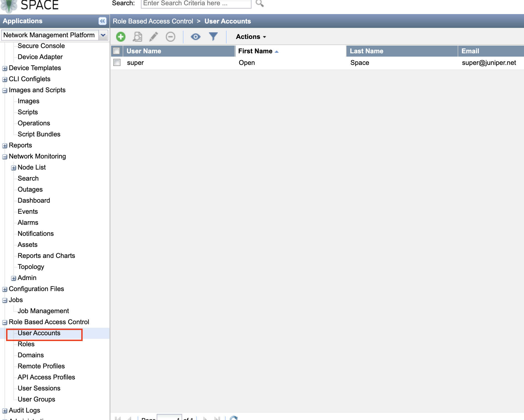524x420 pixels.
Task: Click the pencil Edit user icon
Action: coord(154,37)
